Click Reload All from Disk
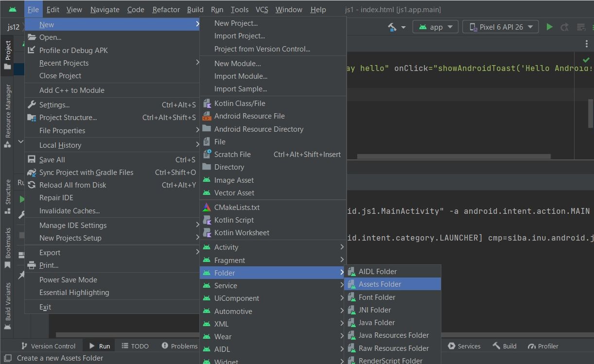 point(112,185)
